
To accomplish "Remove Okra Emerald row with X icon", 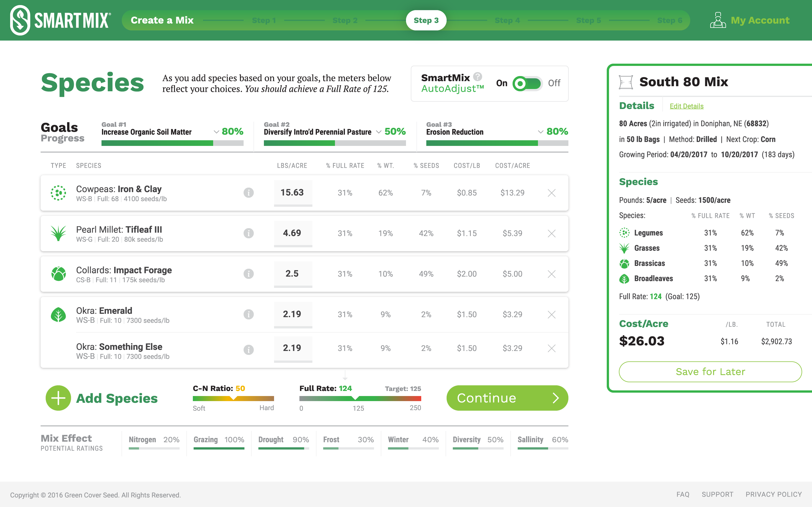I will tap(551, 315).
